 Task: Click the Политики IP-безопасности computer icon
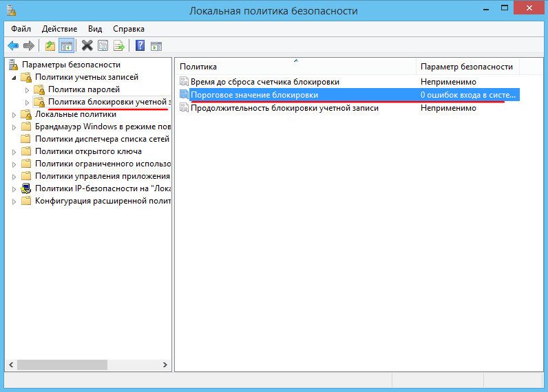[x=26, y=188]
